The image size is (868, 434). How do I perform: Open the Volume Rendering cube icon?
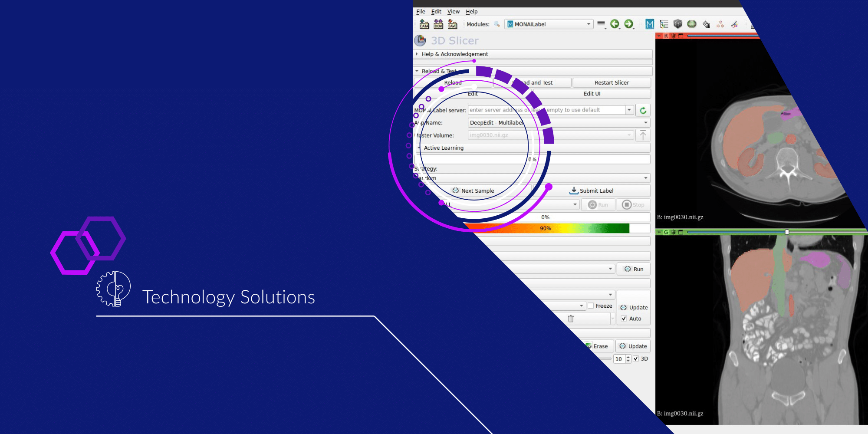[678, 24]
